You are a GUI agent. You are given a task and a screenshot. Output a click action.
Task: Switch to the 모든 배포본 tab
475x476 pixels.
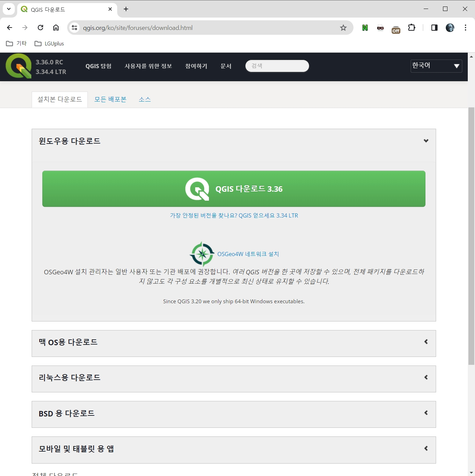pyautogui.click(x=110, y=99)
